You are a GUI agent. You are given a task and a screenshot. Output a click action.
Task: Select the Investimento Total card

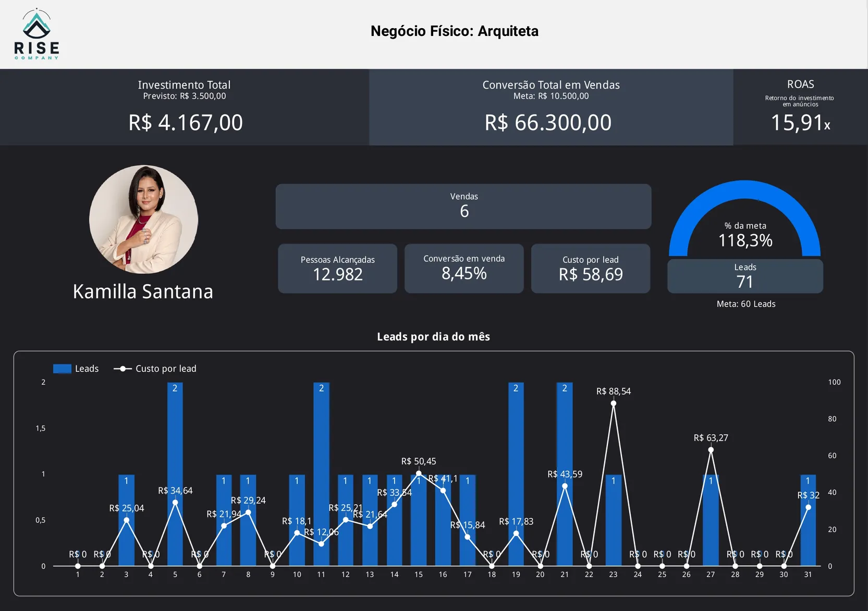tap(184, 107)
